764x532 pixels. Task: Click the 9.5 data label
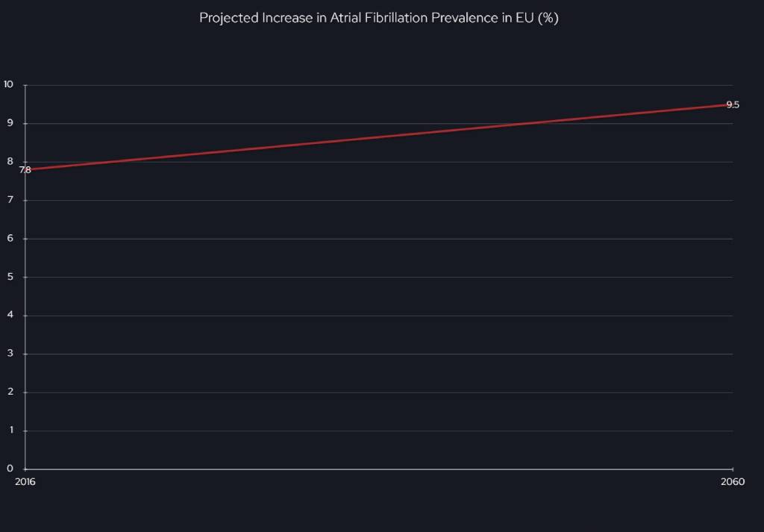[x=733, y=105]
